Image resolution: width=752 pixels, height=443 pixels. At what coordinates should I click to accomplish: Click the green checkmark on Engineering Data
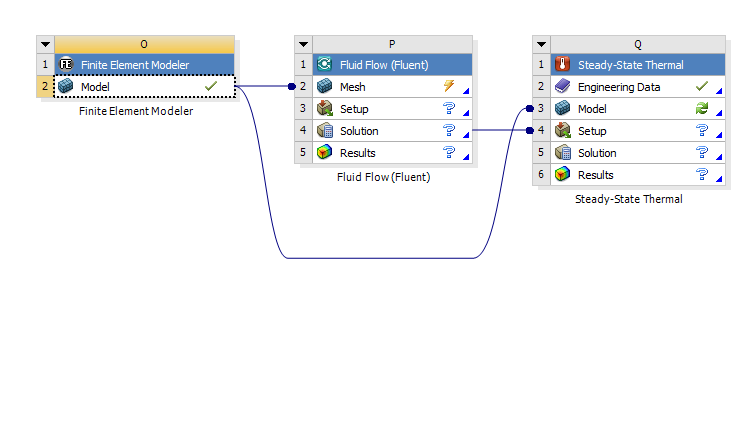tap(702, 86)
